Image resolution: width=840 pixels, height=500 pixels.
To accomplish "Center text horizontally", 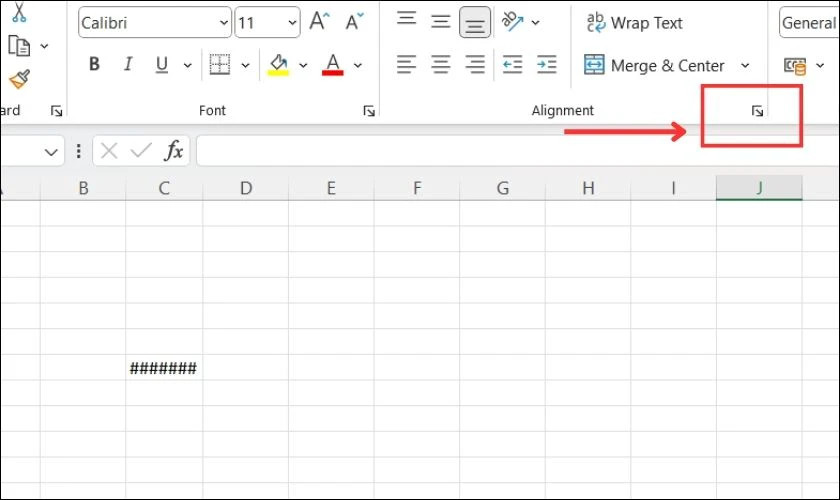I will coord(441,65).
